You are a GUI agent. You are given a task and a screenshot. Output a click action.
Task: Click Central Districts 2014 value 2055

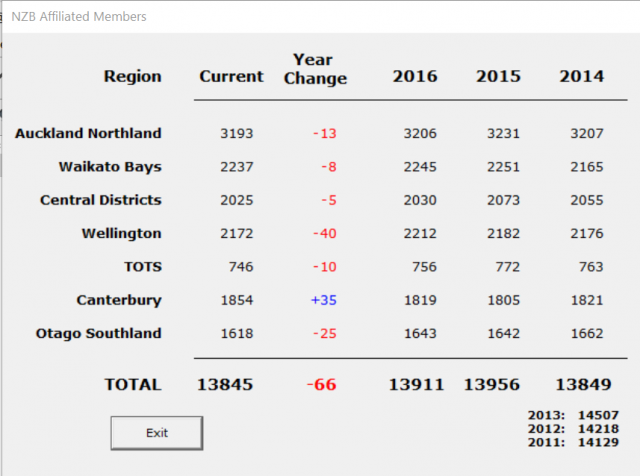pos(587,200)
